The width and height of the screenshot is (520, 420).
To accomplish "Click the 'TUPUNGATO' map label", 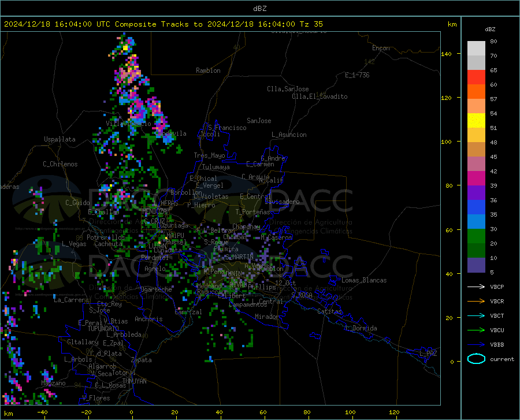I will [103, 329].
